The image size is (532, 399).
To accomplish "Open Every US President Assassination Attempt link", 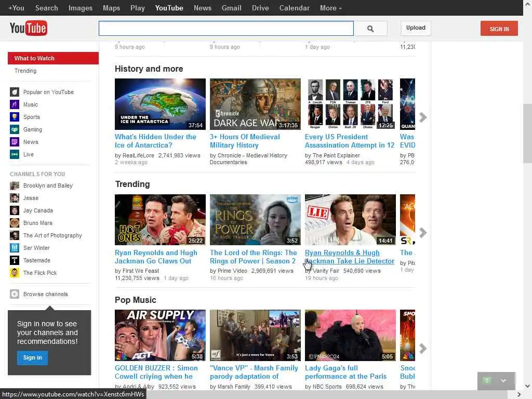I will coord(350,141).
